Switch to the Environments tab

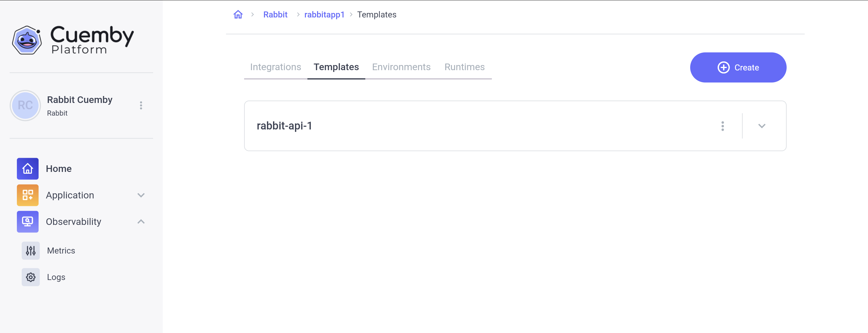coord(401,67)
